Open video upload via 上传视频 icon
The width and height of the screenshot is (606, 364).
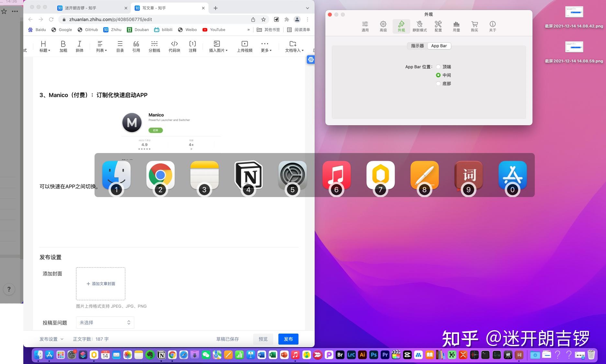click(244, 46)
